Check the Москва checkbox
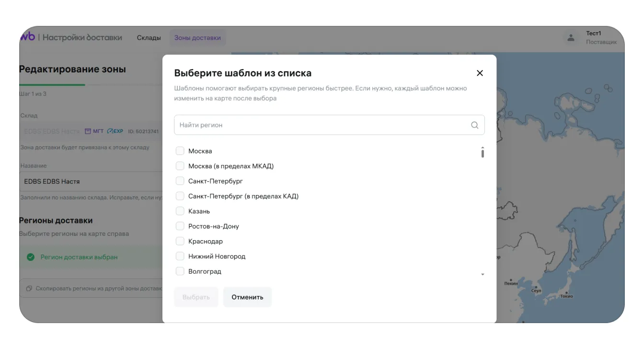The image size is (644, 349). click(x=180, y=151)
